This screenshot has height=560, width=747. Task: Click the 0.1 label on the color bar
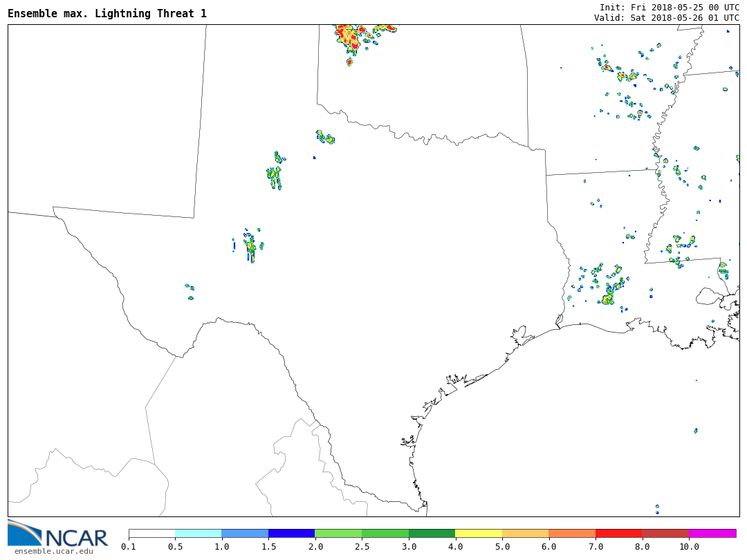pos(129,547)
